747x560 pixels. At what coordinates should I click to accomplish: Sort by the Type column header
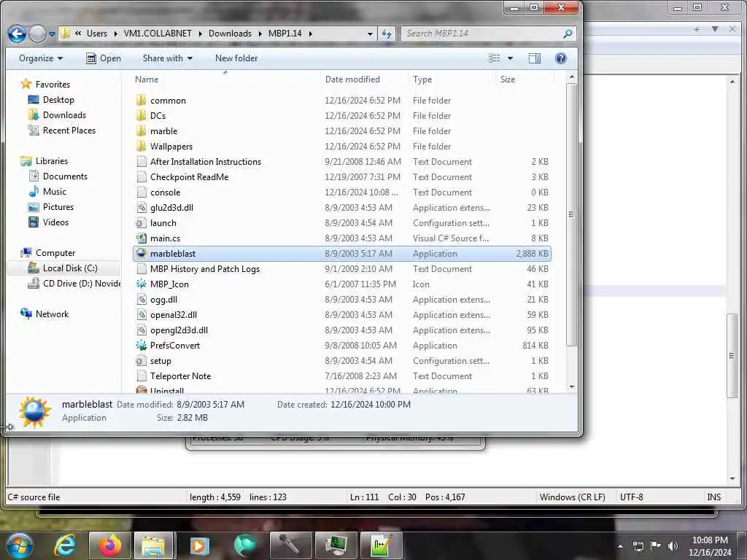(x=422, y=79)
